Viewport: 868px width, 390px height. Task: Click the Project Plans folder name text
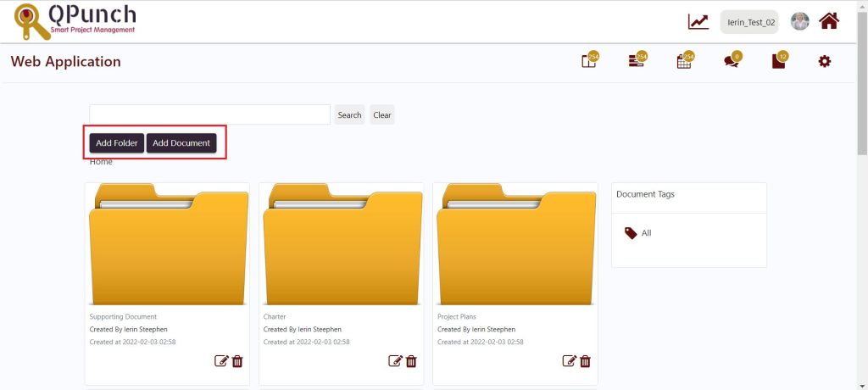[457, 317]
